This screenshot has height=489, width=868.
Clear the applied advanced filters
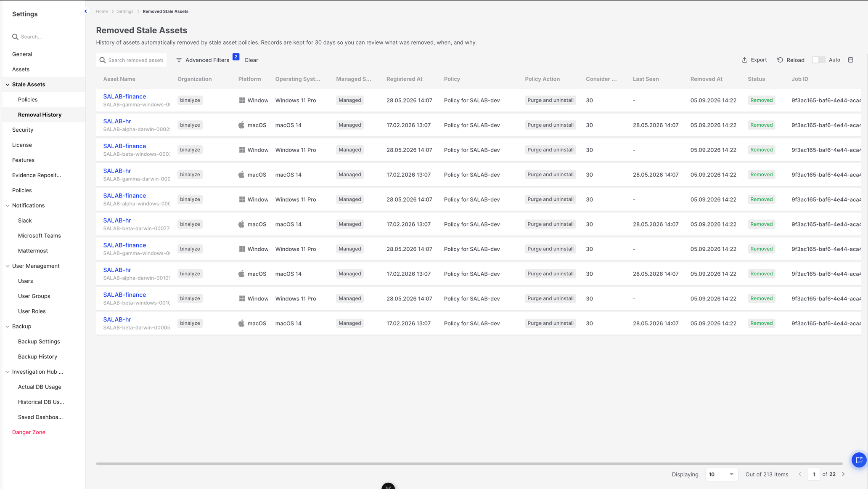[x=251, y=60]
